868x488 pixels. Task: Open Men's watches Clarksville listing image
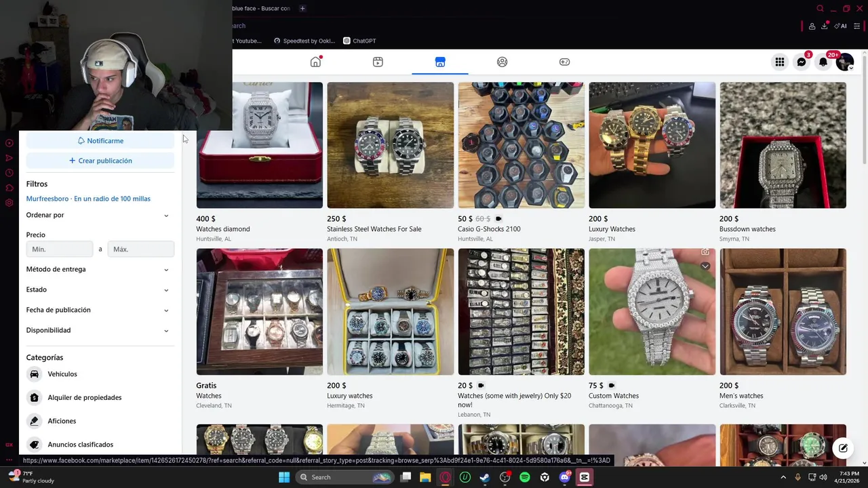pyautogui.click(x=783, y=312)
